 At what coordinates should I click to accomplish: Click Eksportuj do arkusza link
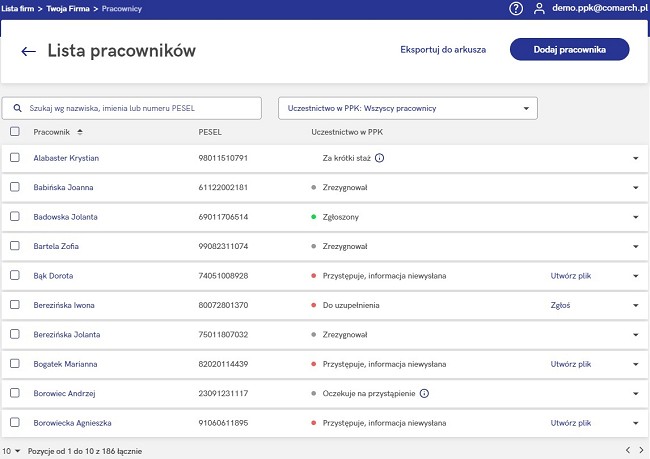443,50
